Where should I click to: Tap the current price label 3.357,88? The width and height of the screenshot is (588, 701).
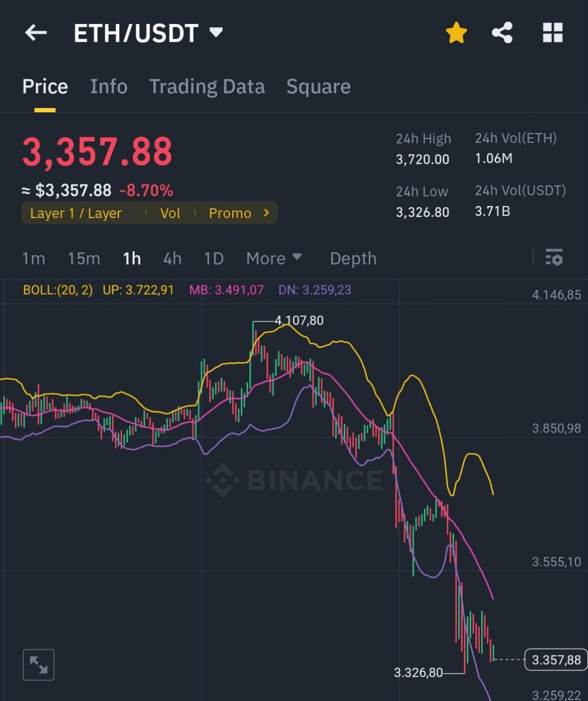(556, 660)
